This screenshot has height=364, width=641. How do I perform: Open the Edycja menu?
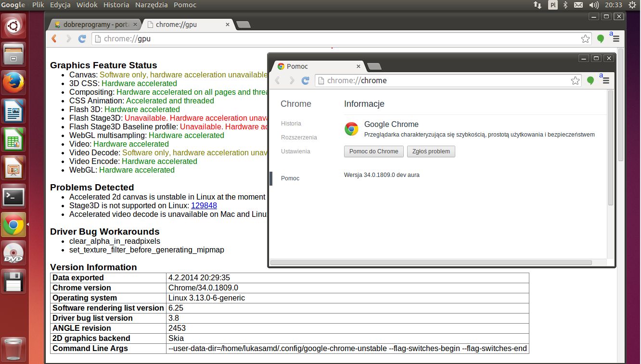[x=60, y=5]
